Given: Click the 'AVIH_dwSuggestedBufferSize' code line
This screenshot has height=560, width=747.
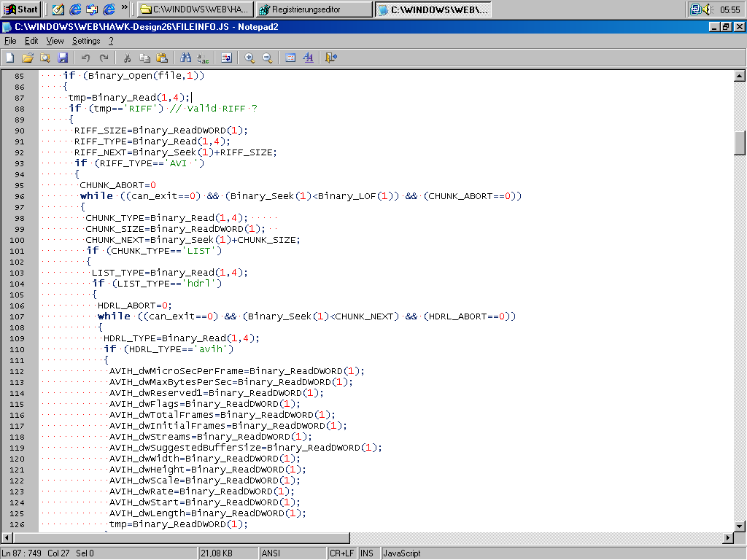Looking at the screenshot, I should coord(245,448).
